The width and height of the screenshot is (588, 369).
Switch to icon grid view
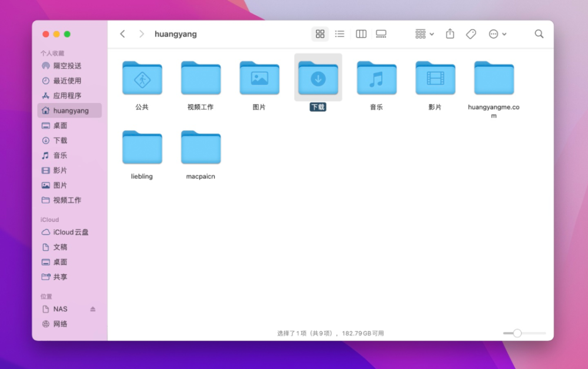click(320, 34)
